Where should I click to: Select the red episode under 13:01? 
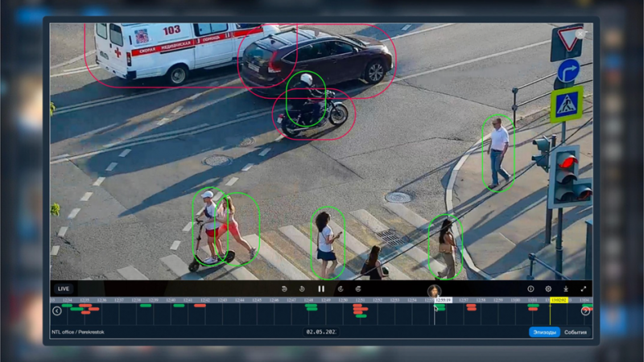tap(533, 309)
